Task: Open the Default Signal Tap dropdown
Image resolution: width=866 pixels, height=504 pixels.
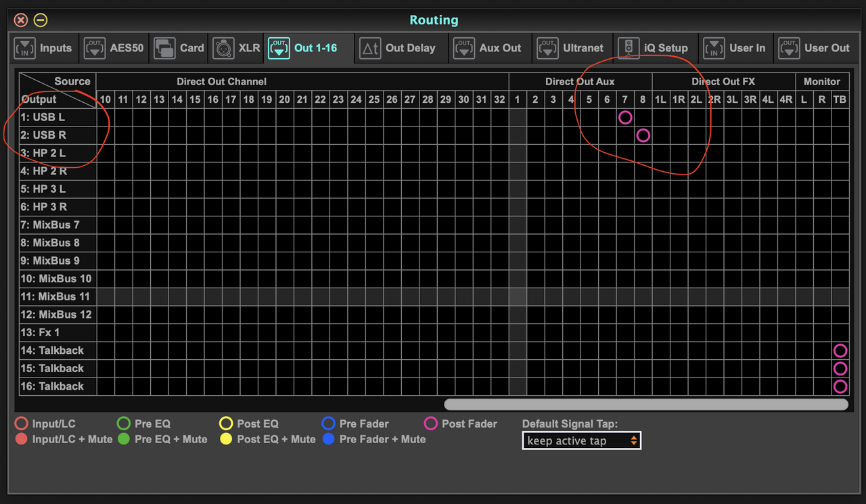Action: (x=582, y=440)
